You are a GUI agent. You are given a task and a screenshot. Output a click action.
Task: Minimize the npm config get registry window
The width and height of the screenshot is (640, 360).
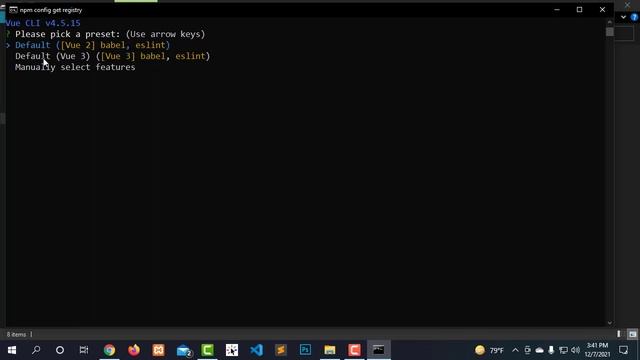(557, 9)
